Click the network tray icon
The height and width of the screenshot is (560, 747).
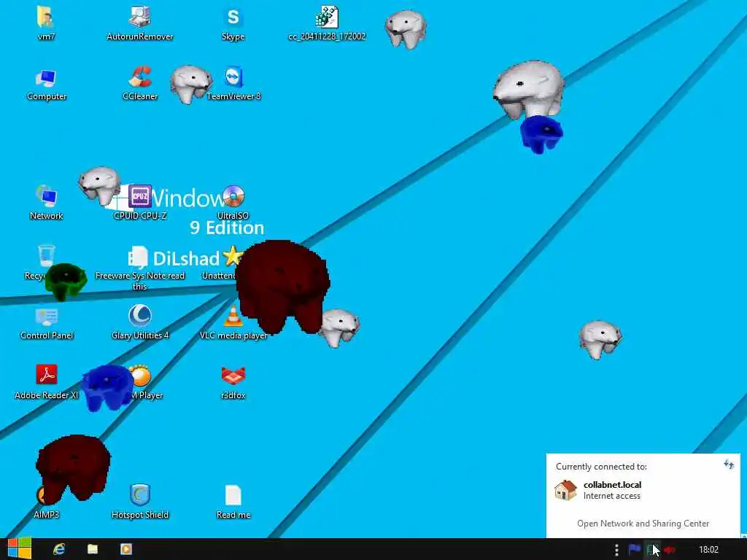pyautogui.click(x=652, y=550)
